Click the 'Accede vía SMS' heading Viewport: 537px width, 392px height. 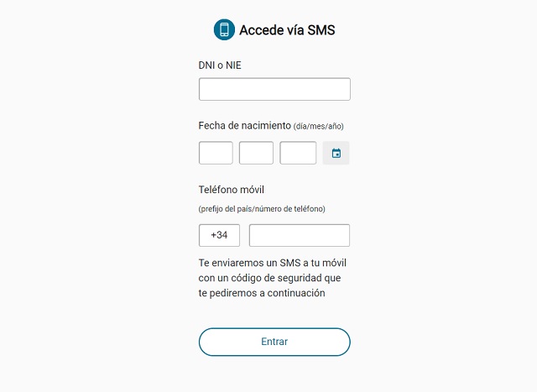tap(287, 30)
